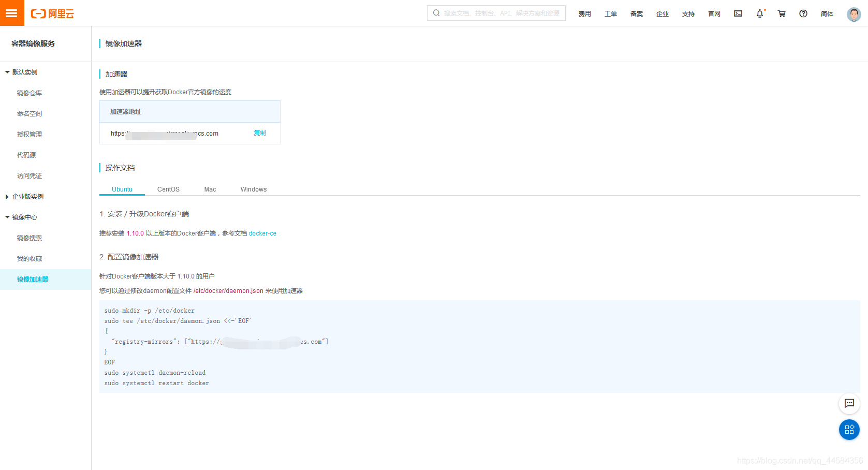Click the 'sudo systemctl restart docker' line
The image size is (868, 470).
(x=157, y=383)
